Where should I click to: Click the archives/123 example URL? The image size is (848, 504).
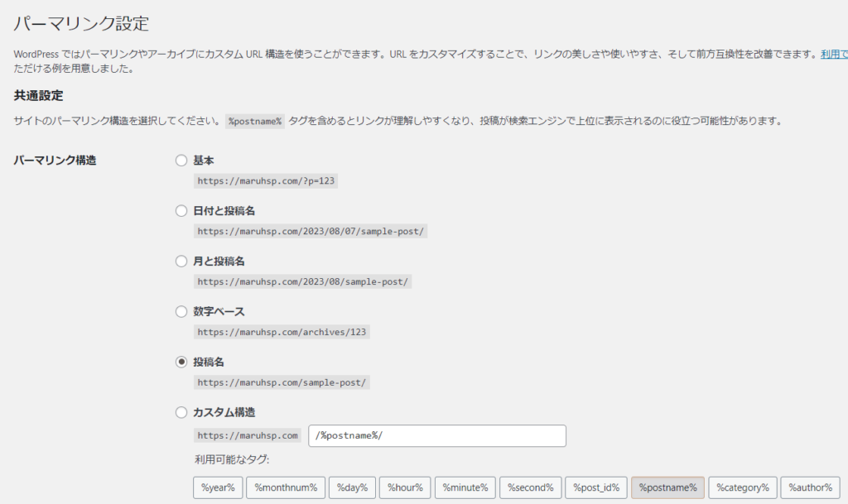coord(282,332)
